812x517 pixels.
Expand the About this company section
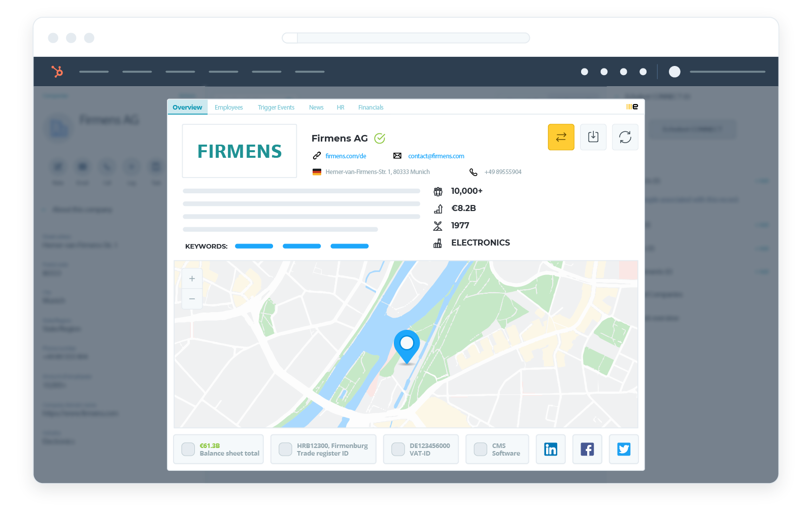click(77, 210)
